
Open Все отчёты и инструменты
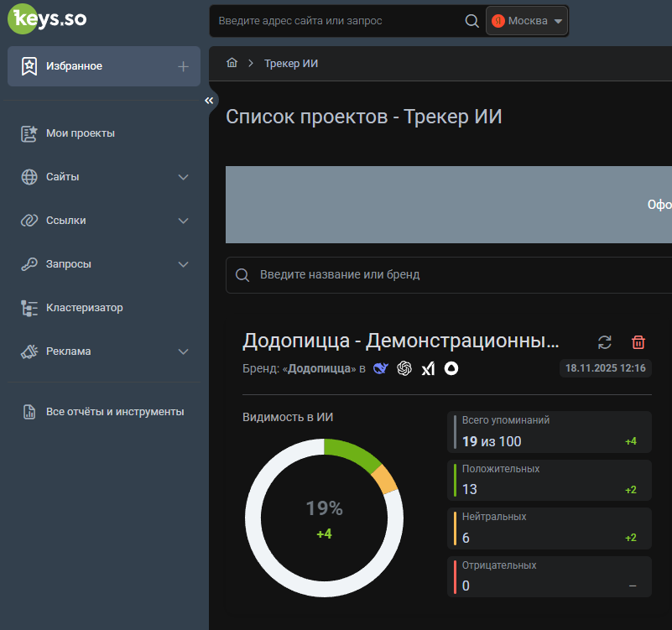[115, 412]
